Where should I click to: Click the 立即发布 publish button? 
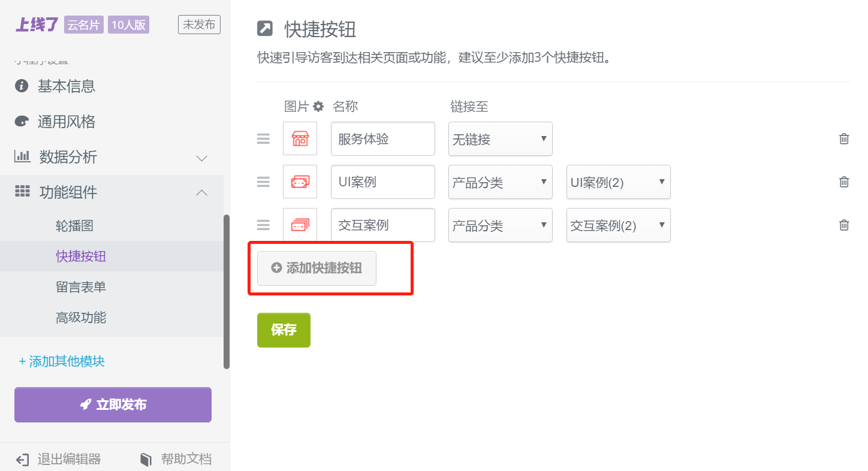113,404
